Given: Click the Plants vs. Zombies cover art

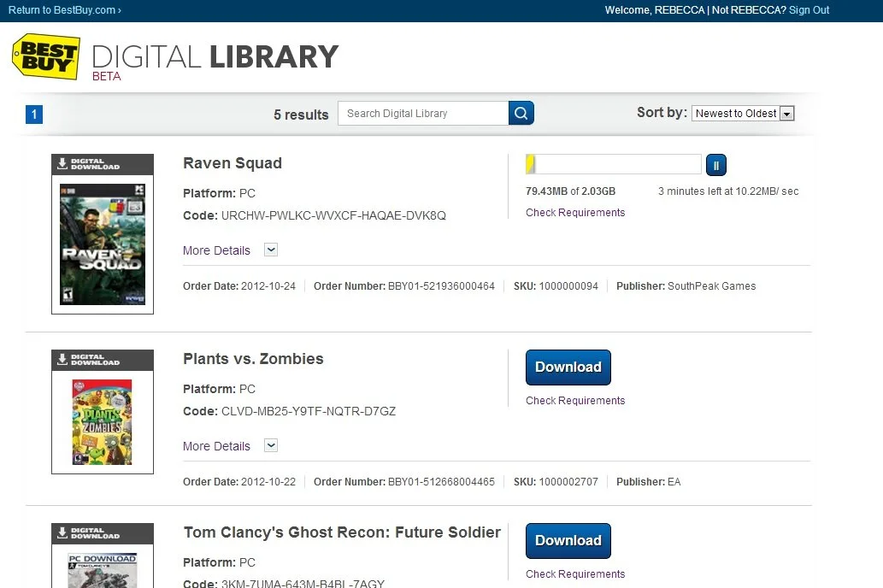Looking at the screenshot, I should (x=102, y=422).
